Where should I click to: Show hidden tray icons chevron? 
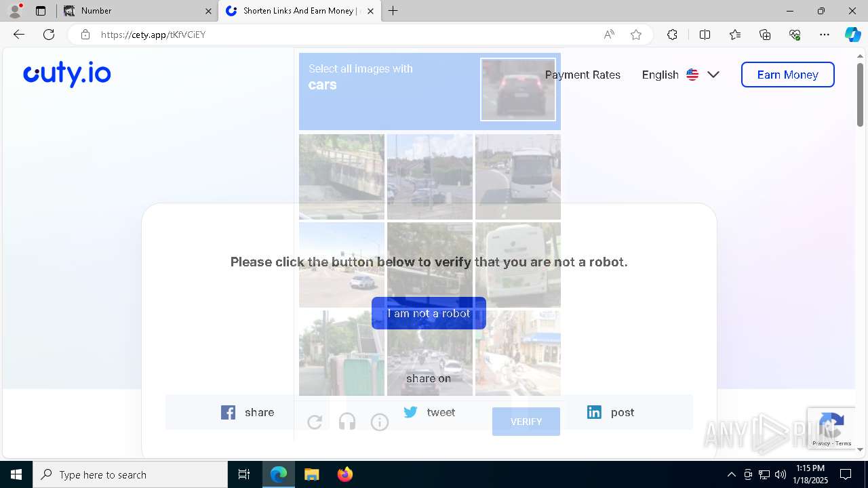[731, 474]
